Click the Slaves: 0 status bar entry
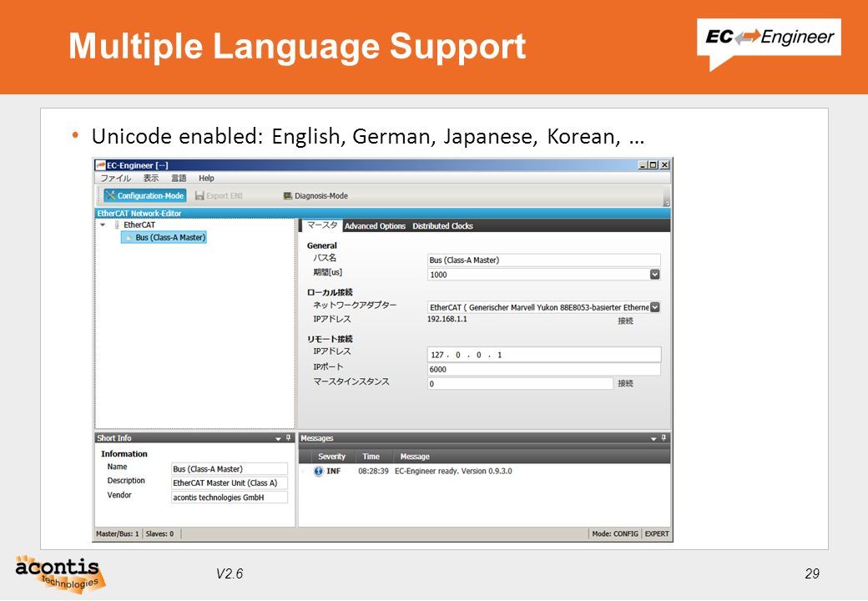This screenshot has width=868, height=601. pyautogui.click(x=159, y=534)
